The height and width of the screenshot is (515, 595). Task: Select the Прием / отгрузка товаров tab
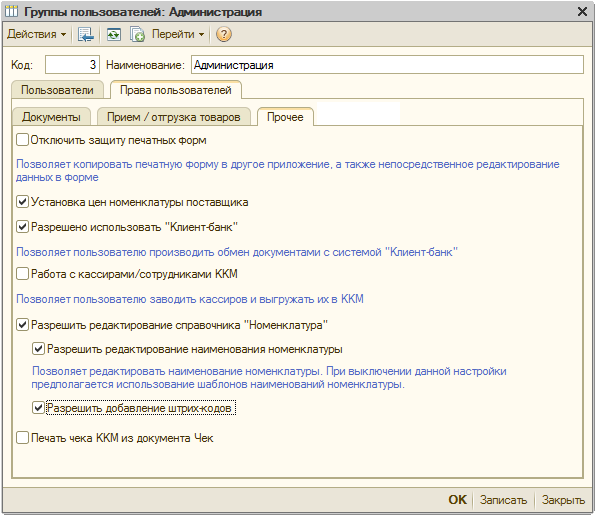point(174,117)
